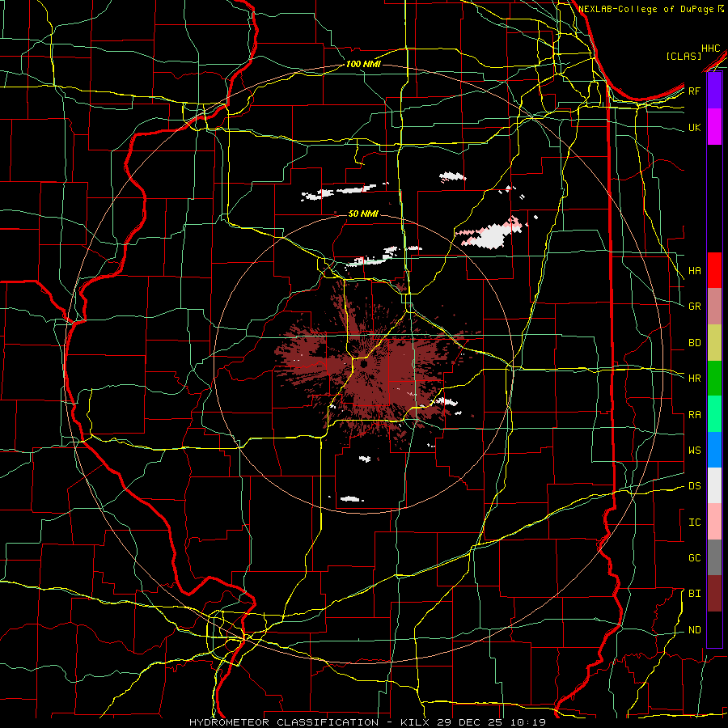The height and width of the screenshot is (728, 728).
Task: Click the IC legend label
Action: [x=695, y=523]
